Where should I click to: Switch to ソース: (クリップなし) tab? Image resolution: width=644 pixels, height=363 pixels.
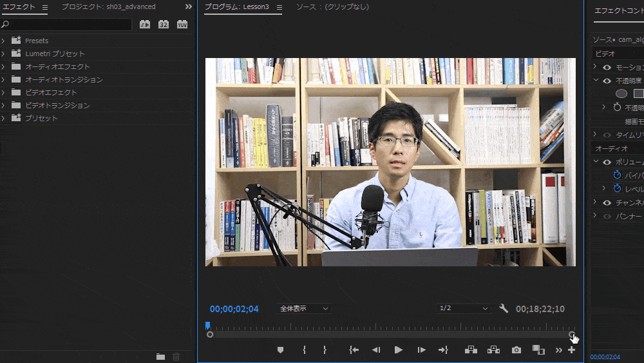(333, 6)
